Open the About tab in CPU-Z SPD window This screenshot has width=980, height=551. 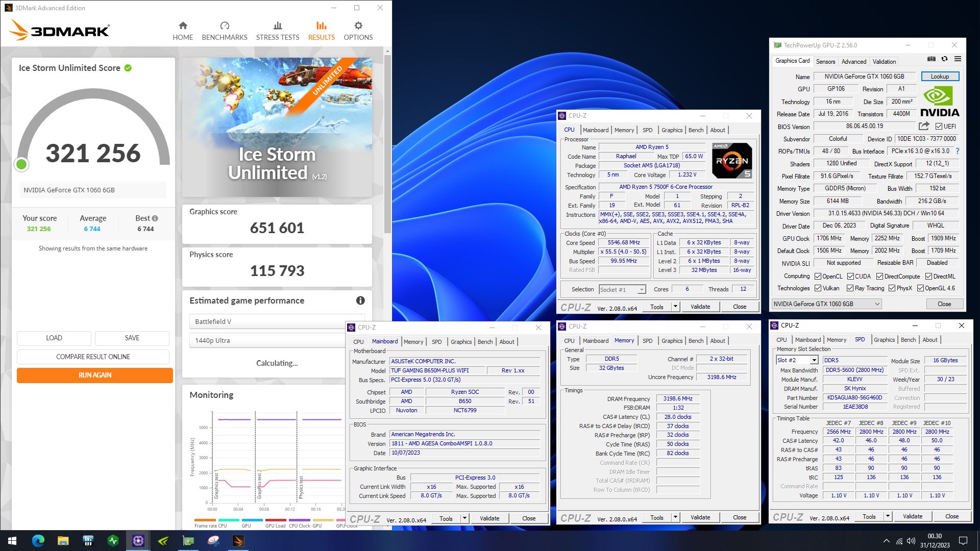[x=929, y=340]
